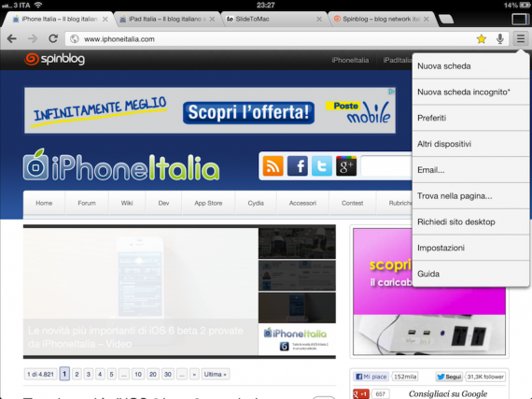Close the SlideToMac tab
The width and height of the screenshot is (532, 399).
[x=319, y=19]
